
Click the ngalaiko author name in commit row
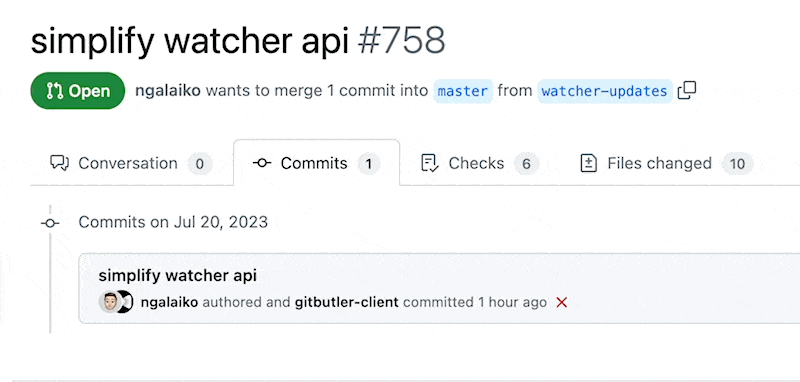170,302
